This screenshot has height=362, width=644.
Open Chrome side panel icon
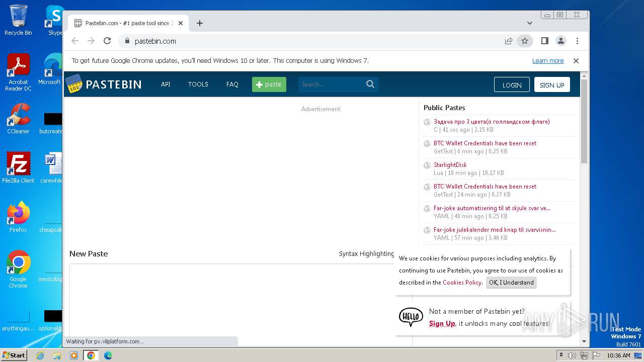(544, 41)
